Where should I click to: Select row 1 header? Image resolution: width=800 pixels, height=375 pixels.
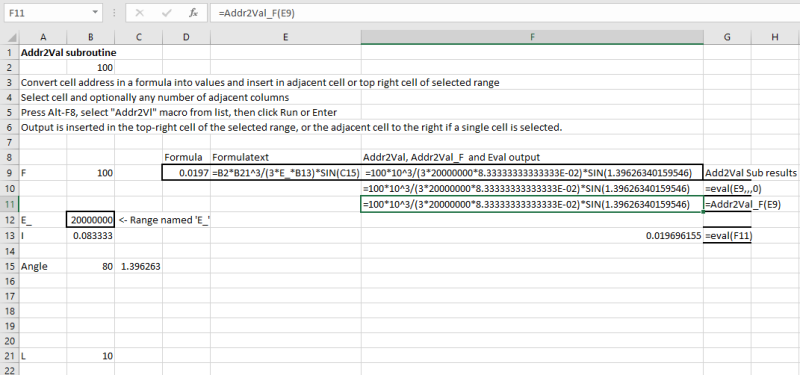pos(11,53)
